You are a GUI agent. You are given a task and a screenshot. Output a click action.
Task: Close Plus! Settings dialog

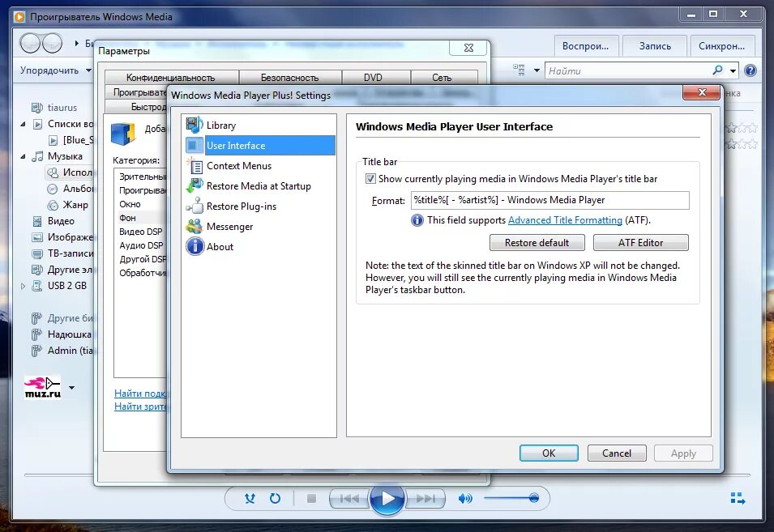pyautogui.click(x=701, y=92)
